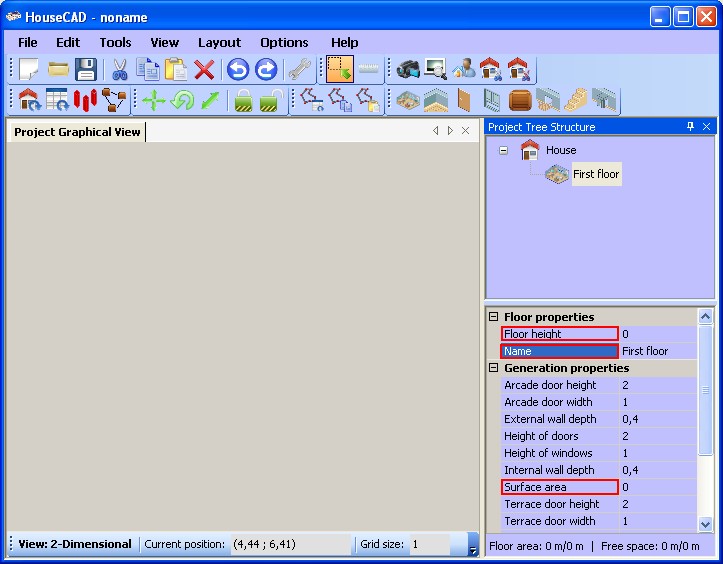
Task: Open the Edit menu
Action: pyautogui.click(x=68, y=42)
